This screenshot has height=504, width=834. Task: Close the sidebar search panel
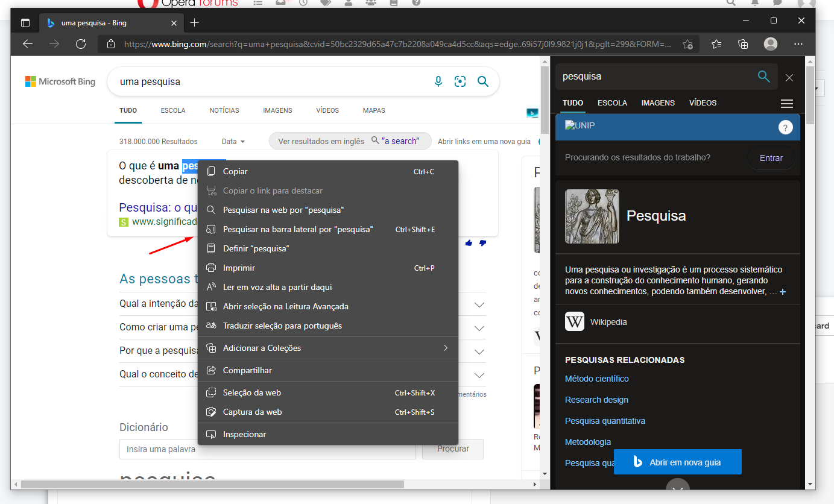[789, 77]
